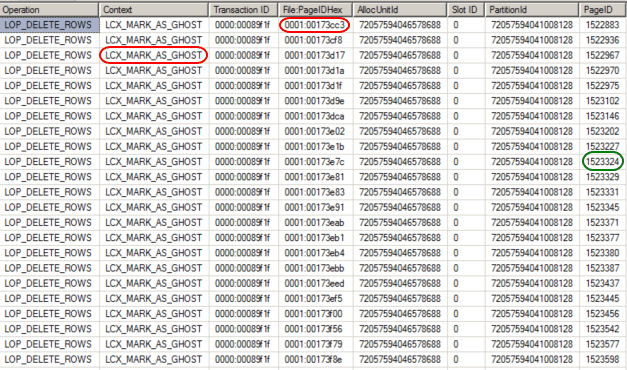627x370 pixels.
Task: Click the 0001:00173e7c hex cell
Action: (x=315, y=162)
